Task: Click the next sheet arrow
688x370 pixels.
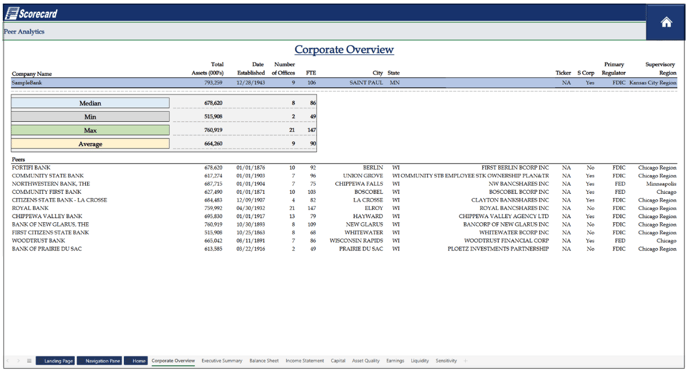Action: coord(18,361)
